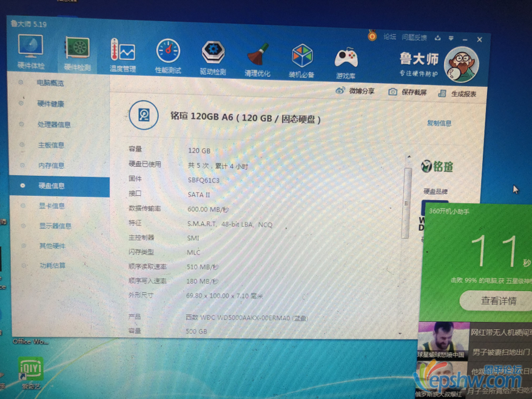Open the Office Wo... desktop shortcut
Image resolution: width=532 pixels, height=399 pixels.
[30, 341]
